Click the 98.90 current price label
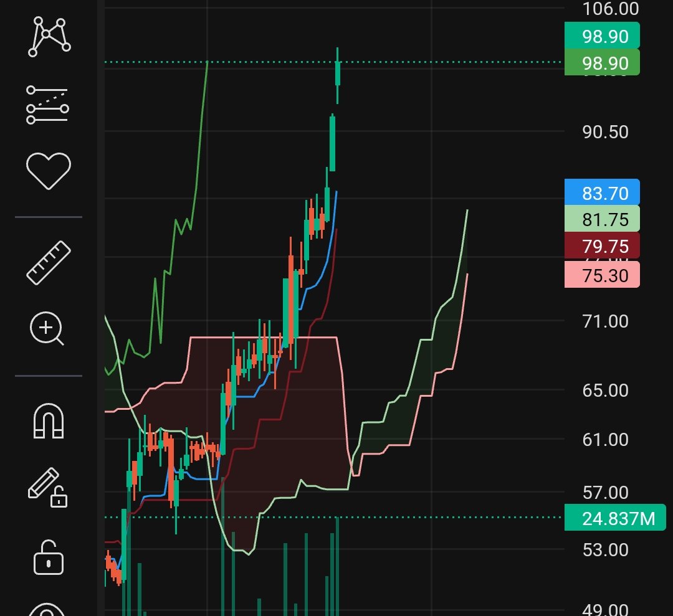Screen dimensions: 673x616 [602, 36]
